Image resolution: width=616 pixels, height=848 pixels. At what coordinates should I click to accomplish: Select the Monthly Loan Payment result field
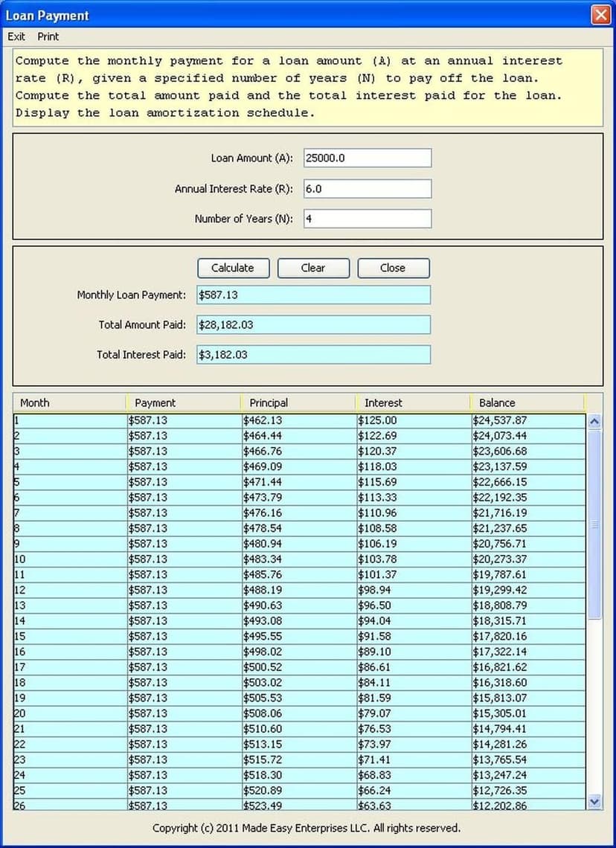pos(314,295)
